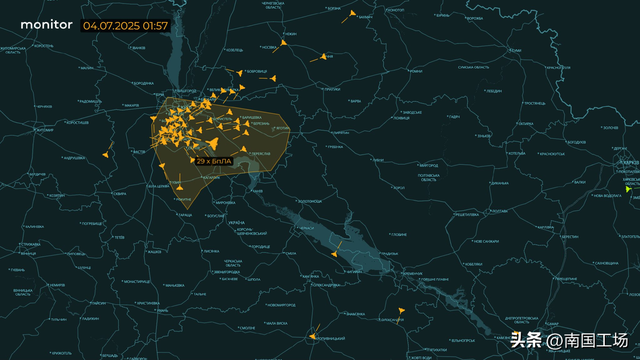
Task: Select the drone icon near Кропивницький
Action: 313,336
